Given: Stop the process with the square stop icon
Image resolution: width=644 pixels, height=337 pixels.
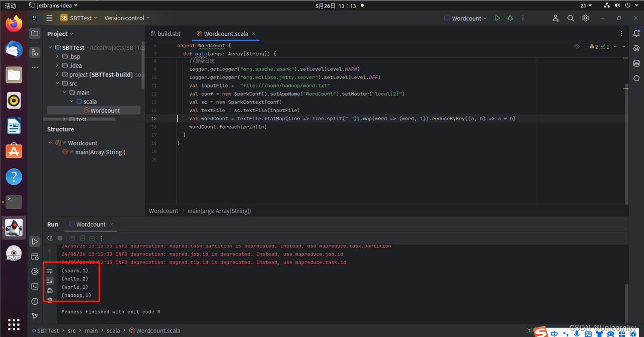Looking at the screenshot, I should [60, 238].
